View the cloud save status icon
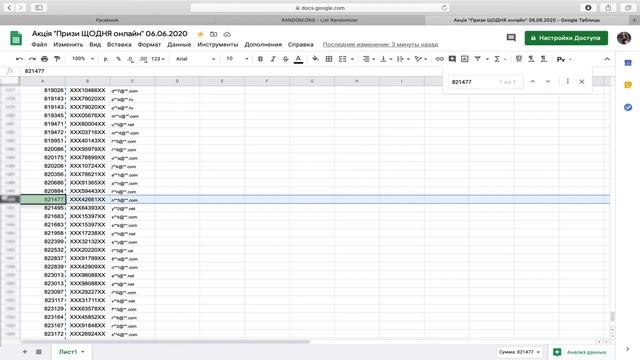640x360 pixels. pos(227,34)
